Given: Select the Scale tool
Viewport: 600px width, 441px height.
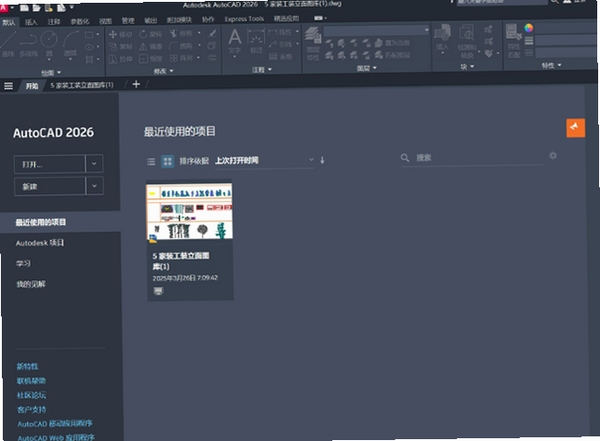Looking at the screenshot, I should point(151,59).
